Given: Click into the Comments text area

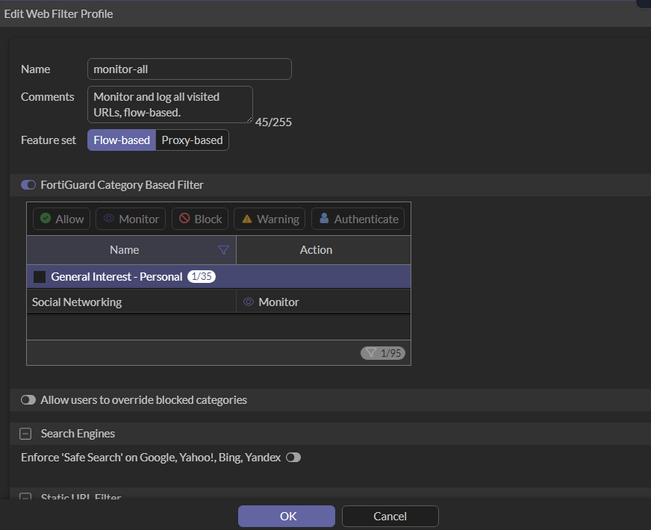Looking at the screenshot, I should (169, 104).
